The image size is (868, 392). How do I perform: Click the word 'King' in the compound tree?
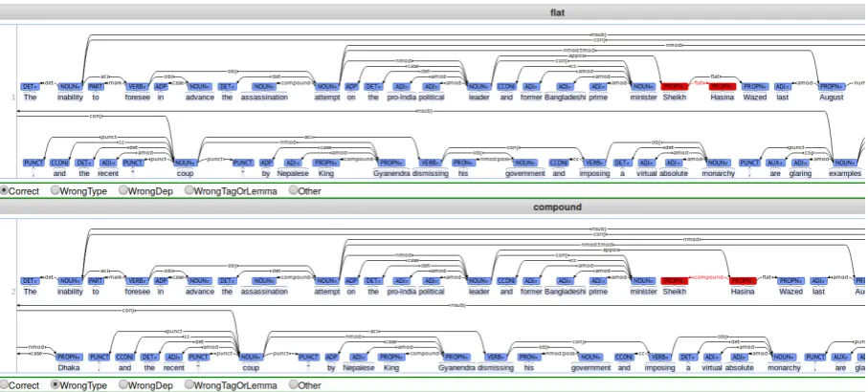pos(391,367)
